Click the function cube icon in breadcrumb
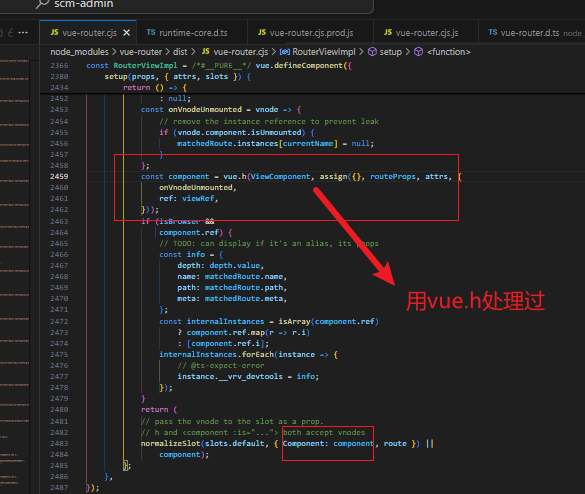Image resolution: width=585 pixels, height=494 pixels. pos(419,51)
